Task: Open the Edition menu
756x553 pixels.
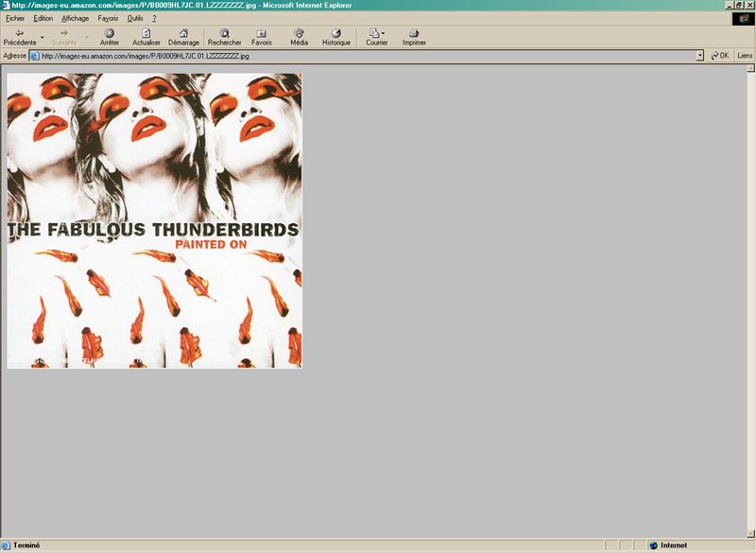Action: [x=43, y=18]
